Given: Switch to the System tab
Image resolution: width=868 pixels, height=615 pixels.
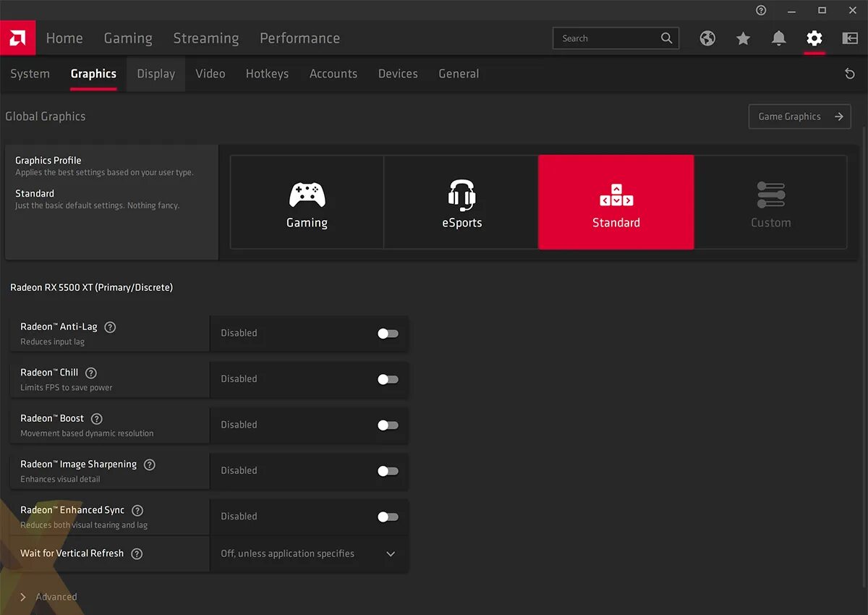Looking at the screenshot, I should [x=30, y=74].
